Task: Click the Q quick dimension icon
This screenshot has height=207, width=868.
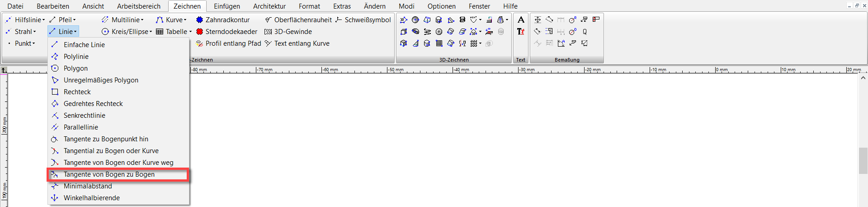Action: click(585, 32)
